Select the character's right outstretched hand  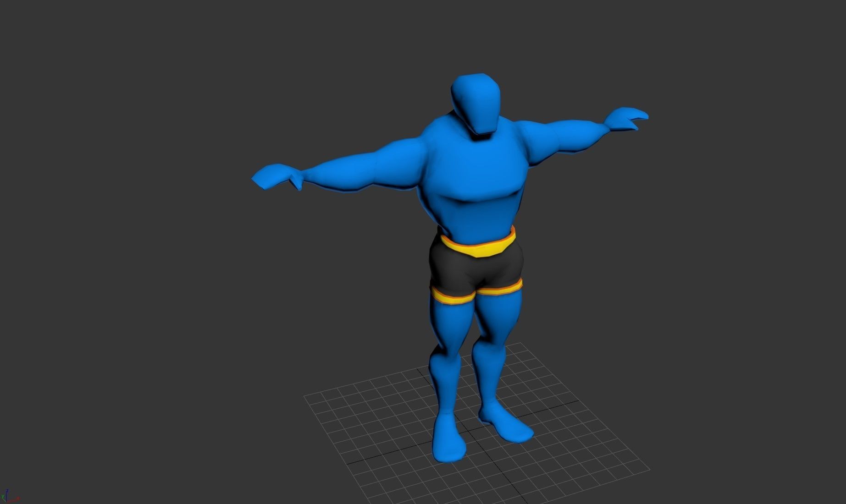(278, 176)
